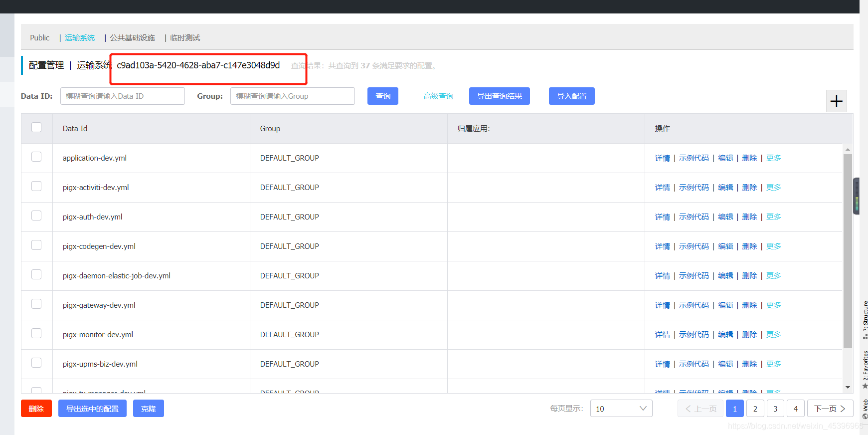Click the Data Id column header
The image size is (868, 435).
click(x=151, y=129)
